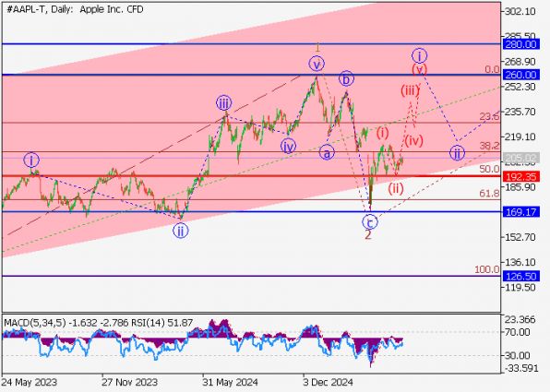Screen dimensions: 550x392
Task: Select the blue circled wave iii label
Action: click(x=224, y=103)
